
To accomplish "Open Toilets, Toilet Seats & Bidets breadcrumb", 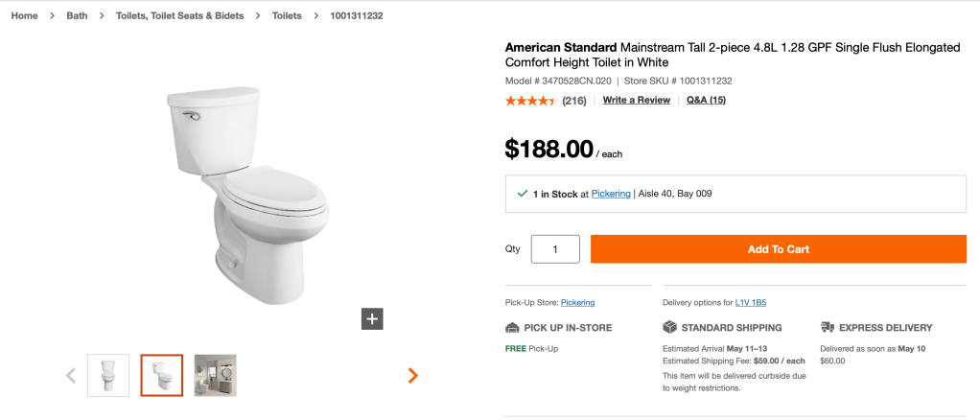I will coord(179,15).
